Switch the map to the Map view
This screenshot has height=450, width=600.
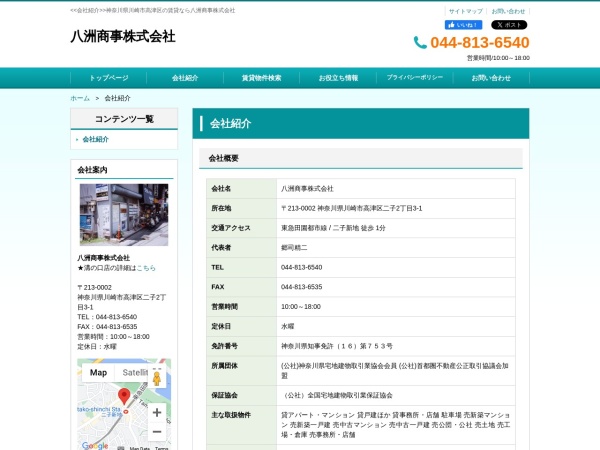click(x=98, y=373)
